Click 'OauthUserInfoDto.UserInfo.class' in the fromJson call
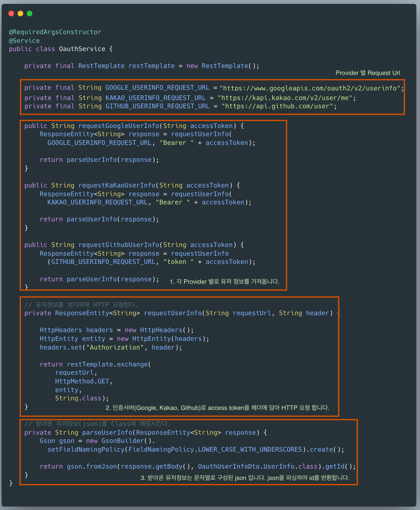 click(x=258, y=467)
